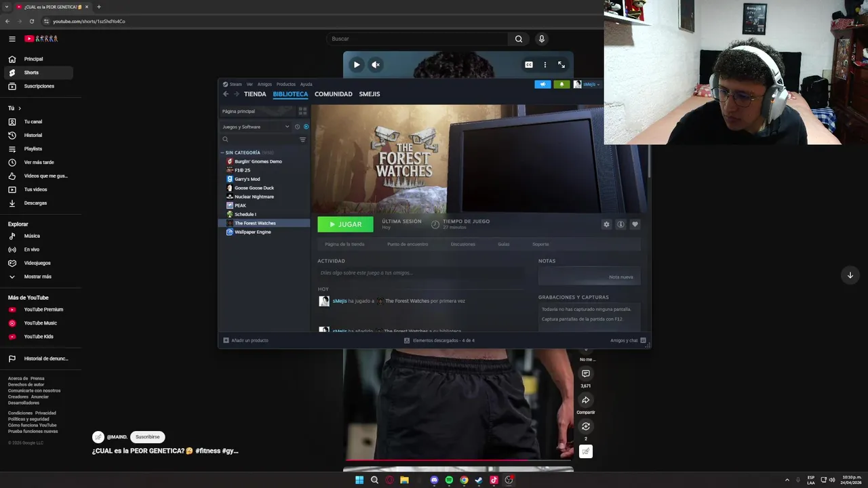Add game to favorites with heart

[x=635, y=224]
